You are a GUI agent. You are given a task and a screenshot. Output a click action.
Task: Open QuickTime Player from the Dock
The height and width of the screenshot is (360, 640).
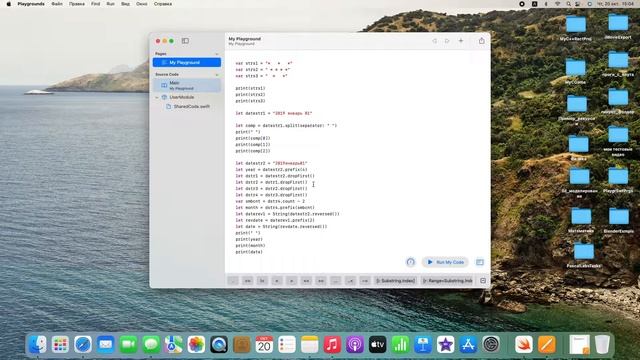(219, 345)
